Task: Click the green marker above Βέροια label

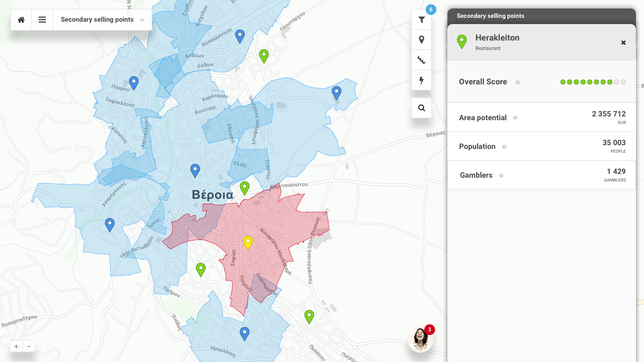Action: pos(244,188)
